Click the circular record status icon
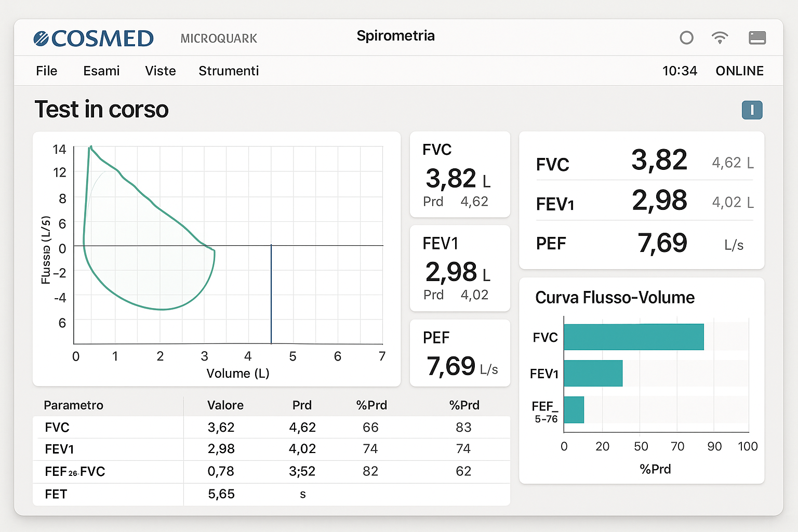Screen dimensions: 798x532 coord(686,38)
